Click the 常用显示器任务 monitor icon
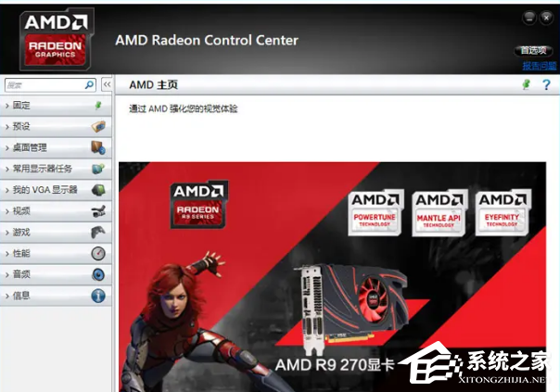560x392 pixels. (98, 169)
